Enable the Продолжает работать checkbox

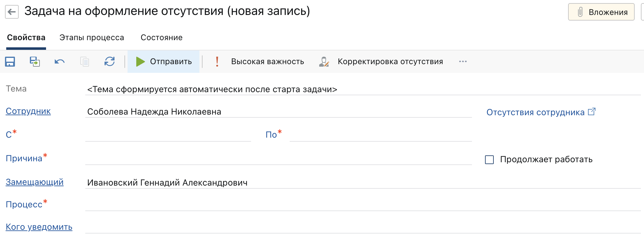[489, 160]
